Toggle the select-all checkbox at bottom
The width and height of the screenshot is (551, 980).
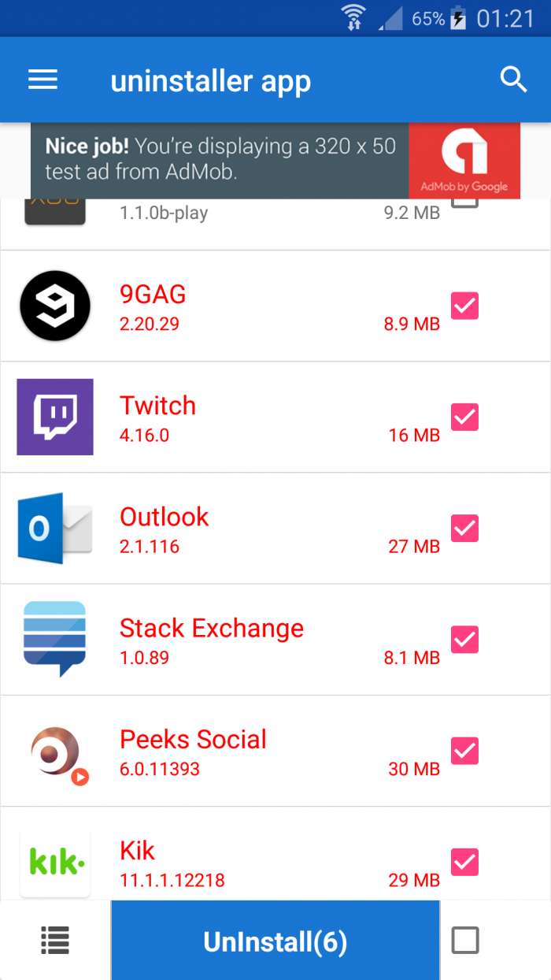point(464,940)
